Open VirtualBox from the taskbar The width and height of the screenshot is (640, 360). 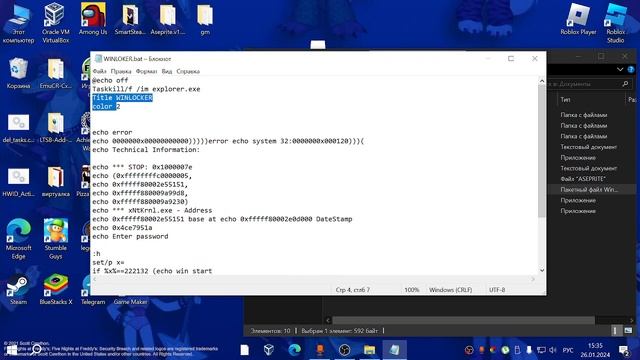coord(269,350)
